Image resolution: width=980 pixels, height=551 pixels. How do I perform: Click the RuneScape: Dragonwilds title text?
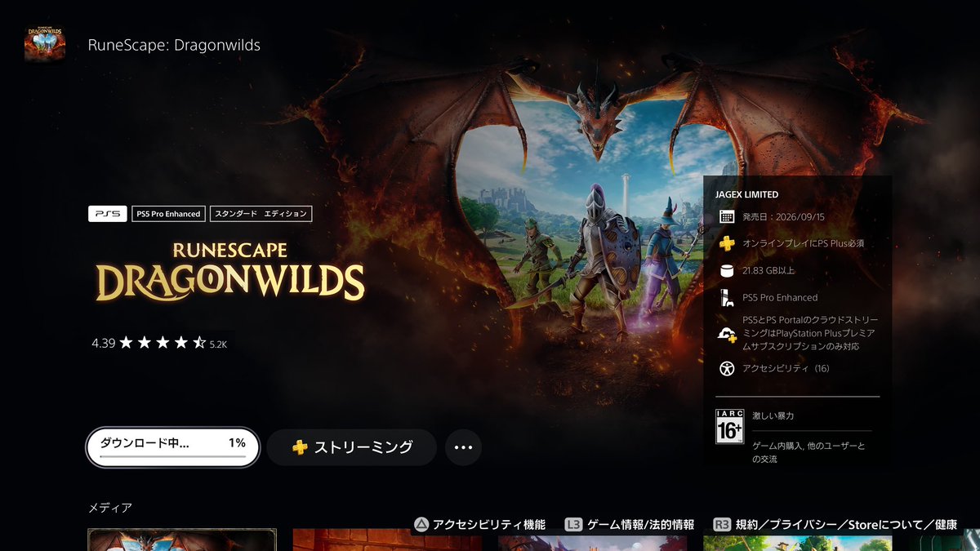(174, 45)
